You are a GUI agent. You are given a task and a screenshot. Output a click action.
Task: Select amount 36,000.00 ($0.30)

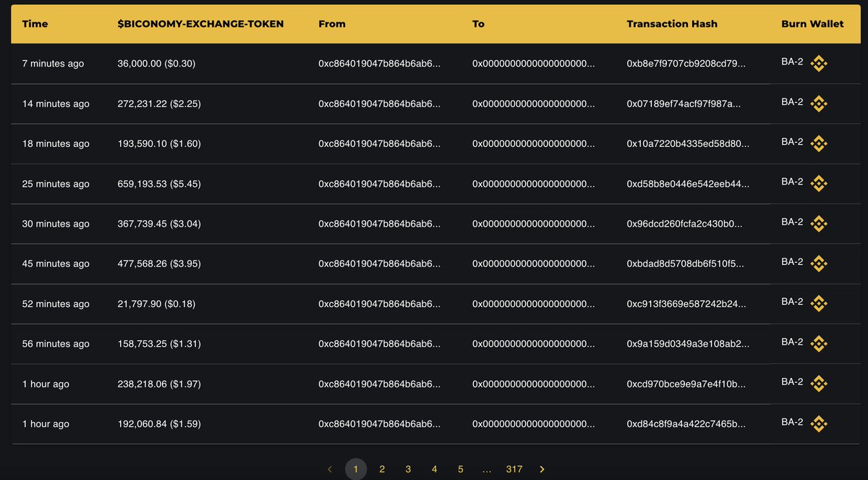[156, 64]
